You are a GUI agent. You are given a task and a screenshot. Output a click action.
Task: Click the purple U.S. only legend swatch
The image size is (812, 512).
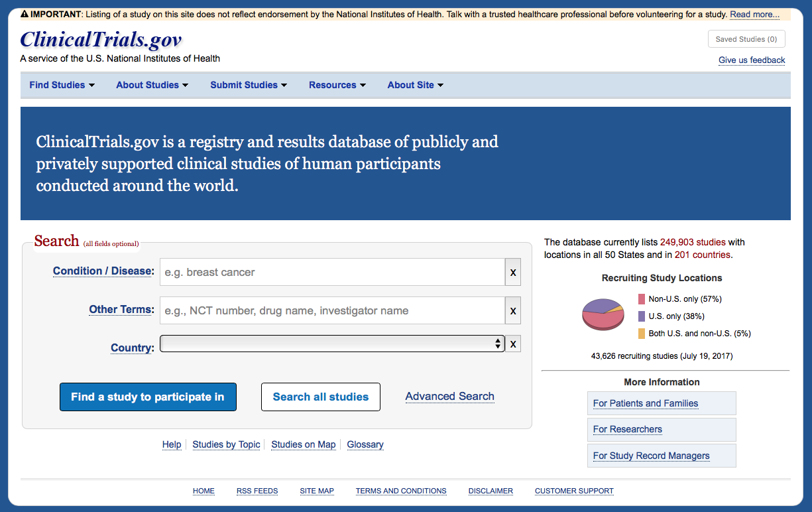pyautogui.click(x=641, y=316)
